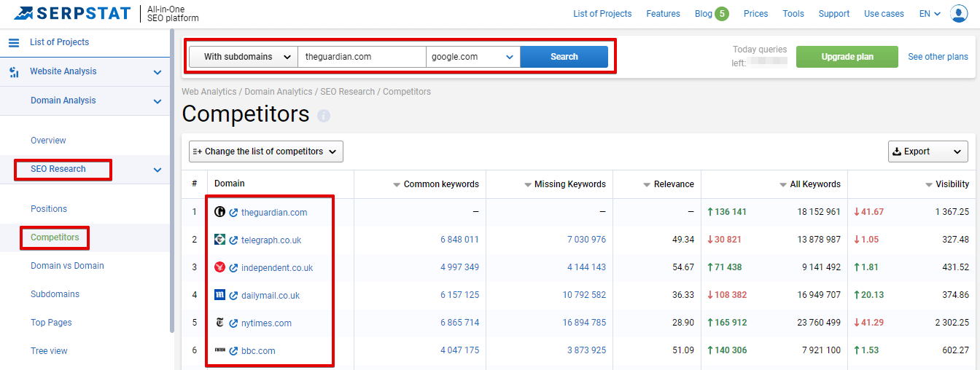
Task: Click the Website Analysis chart icon
Action: (x=14, y=72)
